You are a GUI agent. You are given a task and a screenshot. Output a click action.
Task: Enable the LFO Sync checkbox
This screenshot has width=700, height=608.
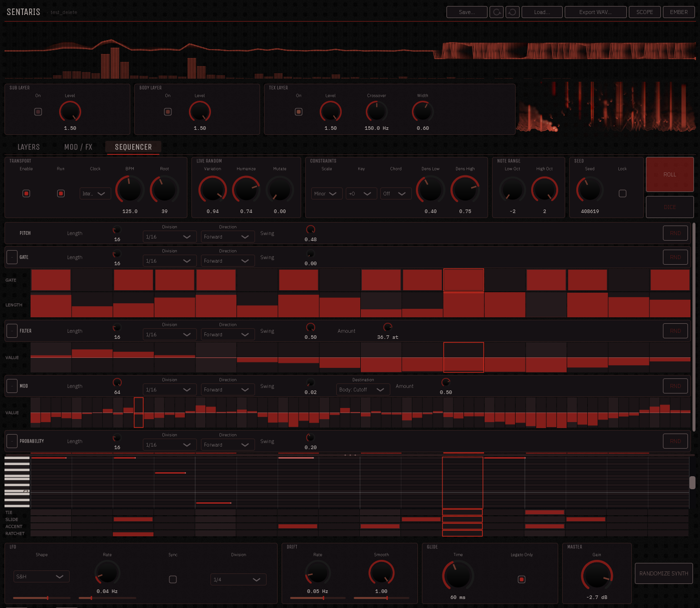pyautogui.click(x=173, y=579)
